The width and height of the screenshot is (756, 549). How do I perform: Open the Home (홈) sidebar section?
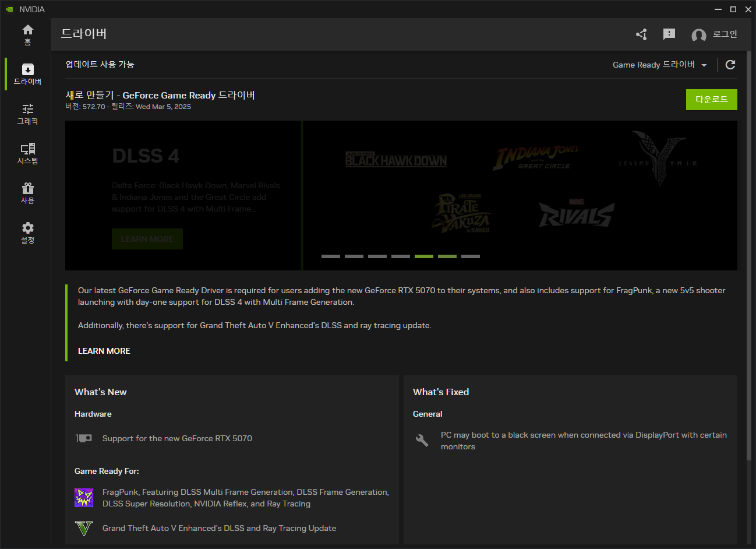point(27,35)
